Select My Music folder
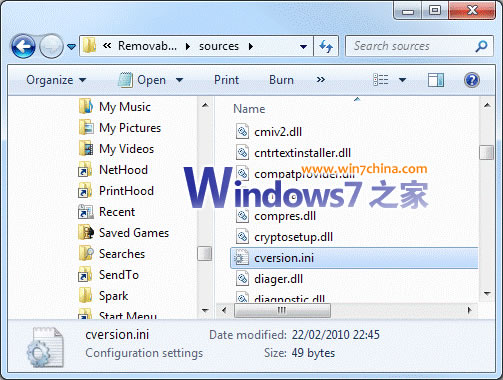The image size is (503, 380). coord(125,107)
